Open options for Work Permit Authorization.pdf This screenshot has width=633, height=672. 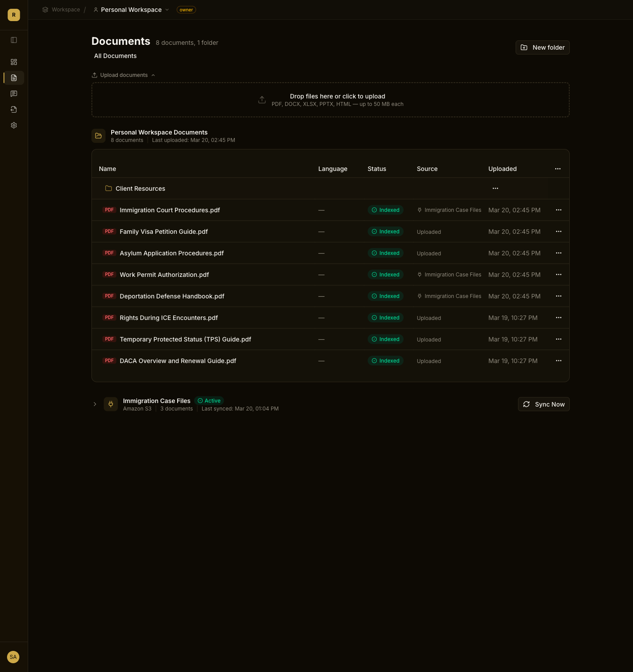(559, 275)
